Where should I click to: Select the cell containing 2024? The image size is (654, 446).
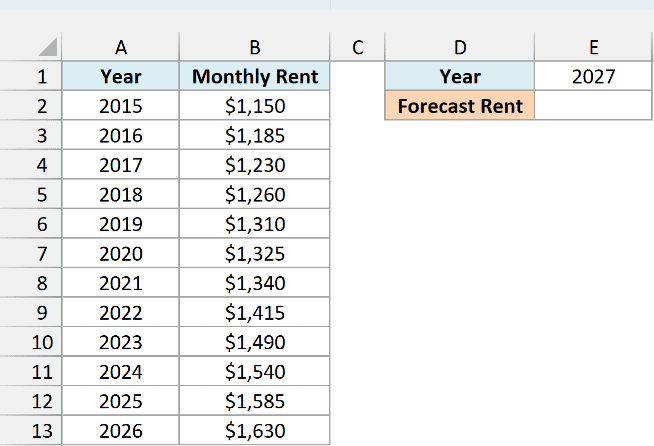coord(121,372)
